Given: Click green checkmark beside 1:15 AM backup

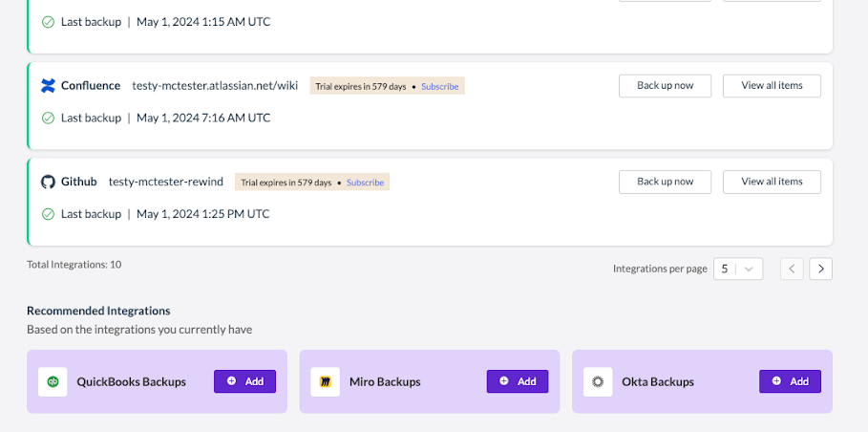Looking at the screenshot, I should point(48,22).
